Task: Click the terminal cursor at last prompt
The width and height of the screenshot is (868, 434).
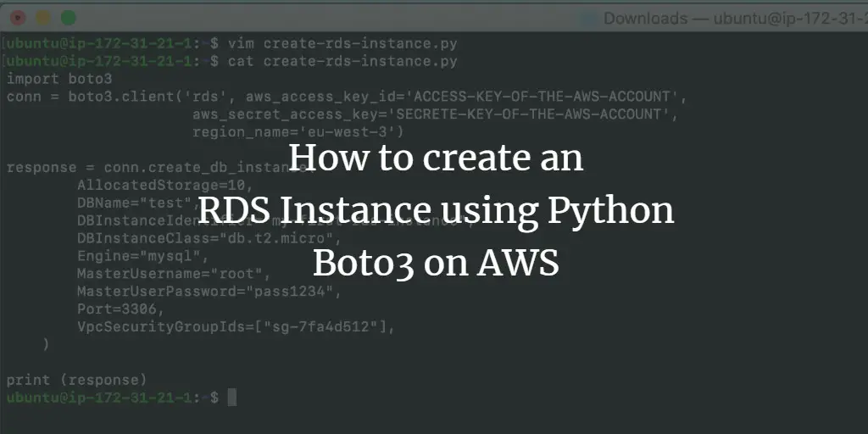Action: [x=232, y=398]
